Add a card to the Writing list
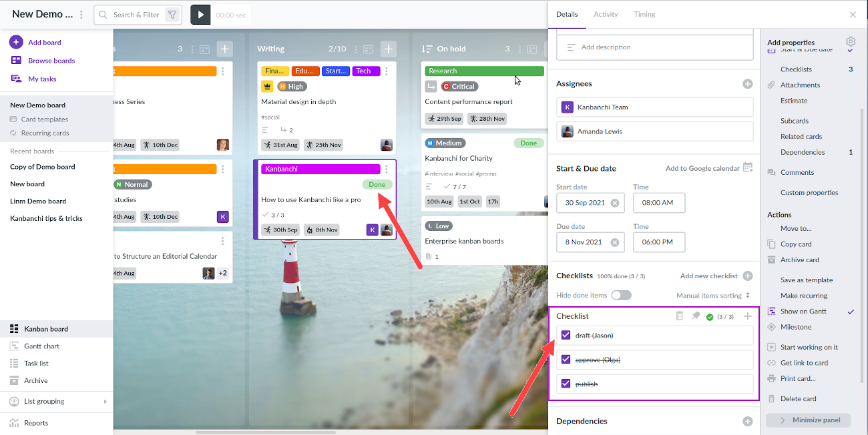Image resolution: width=868 pixels, height=435 pixels. pos(389,49)
